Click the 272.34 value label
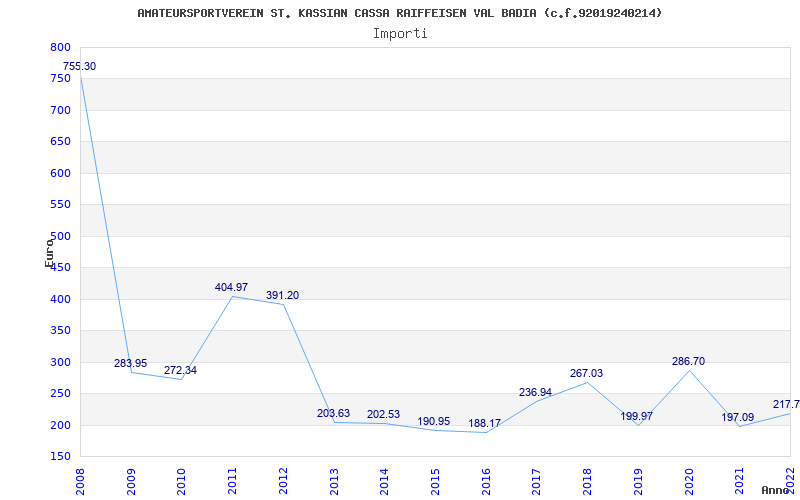The width and height of the screenshot is (800, 500). (180, 370)
